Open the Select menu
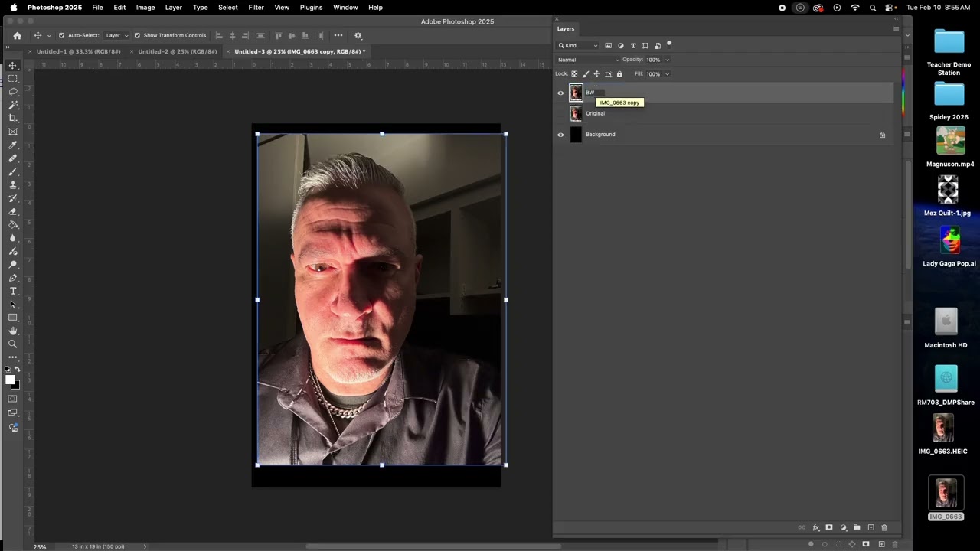The image size is (980, 551). (x=228, y=8)
